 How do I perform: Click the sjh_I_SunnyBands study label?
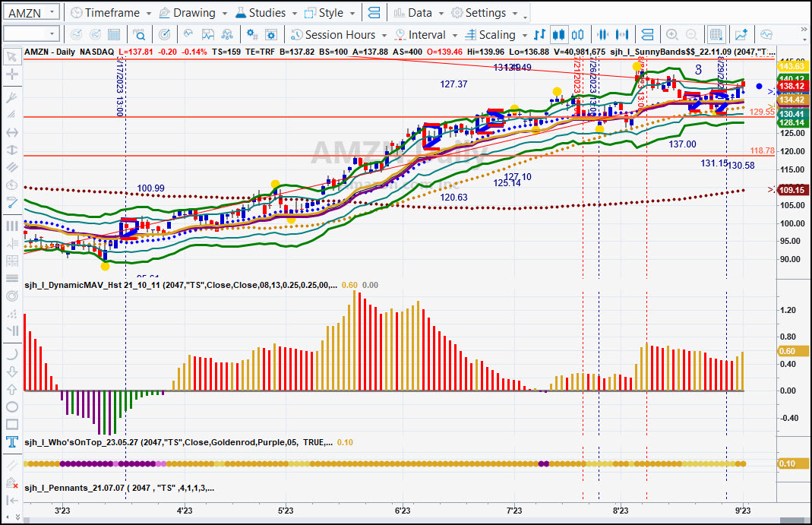[x=693, y=52]
